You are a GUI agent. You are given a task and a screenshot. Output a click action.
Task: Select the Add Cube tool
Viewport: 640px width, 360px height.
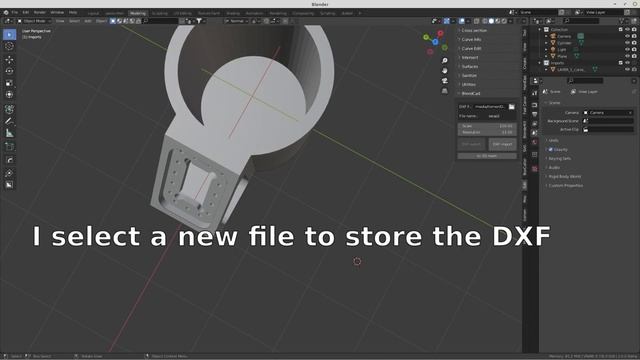pyautogui.click(x=9, y=147)
